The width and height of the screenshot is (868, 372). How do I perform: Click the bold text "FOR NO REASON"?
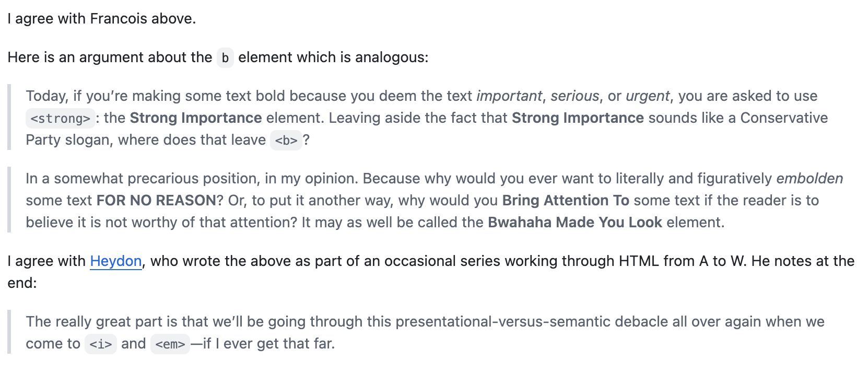[x=156, y=201]
